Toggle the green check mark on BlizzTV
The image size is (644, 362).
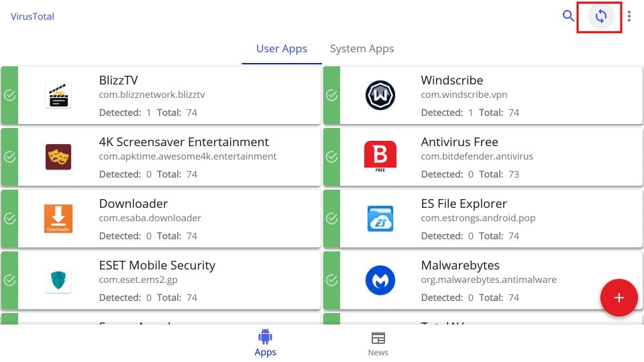9,95
